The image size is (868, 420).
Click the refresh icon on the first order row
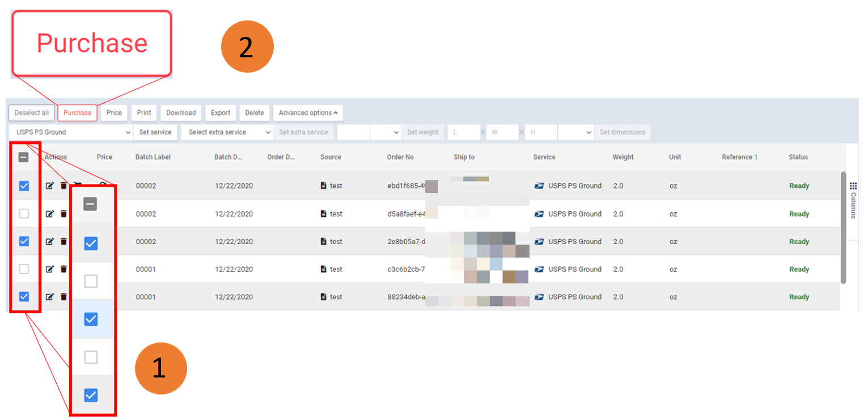(102, 183)
